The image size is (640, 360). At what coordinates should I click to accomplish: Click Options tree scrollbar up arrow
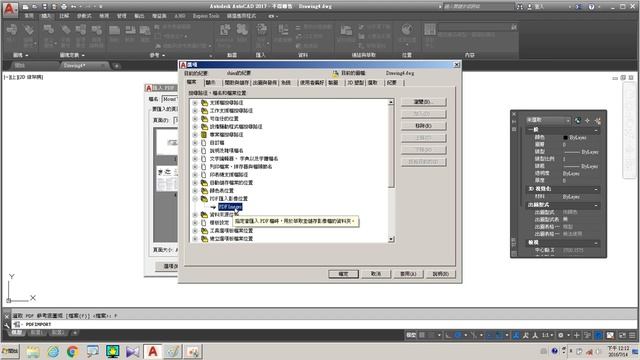pos(391,102)
